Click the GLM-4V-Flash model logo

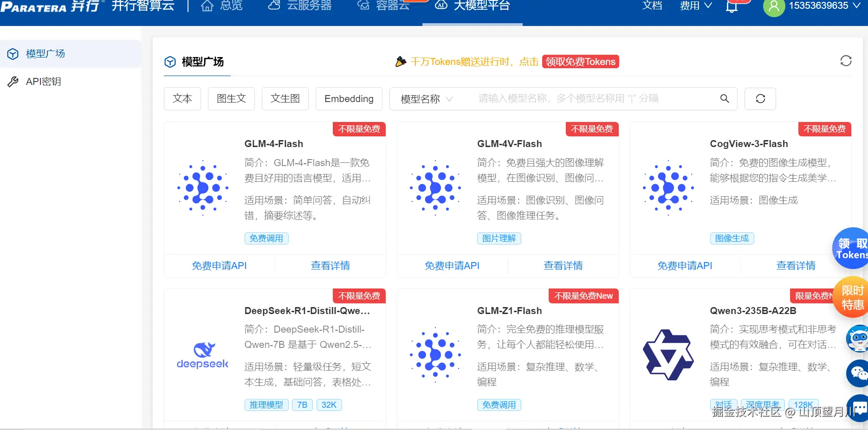435,188
